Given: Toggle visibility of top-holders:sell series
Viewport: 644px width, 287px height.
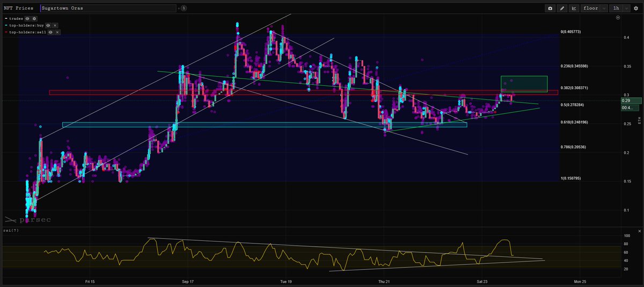Looking at the screenshot, I should (50, 32).
